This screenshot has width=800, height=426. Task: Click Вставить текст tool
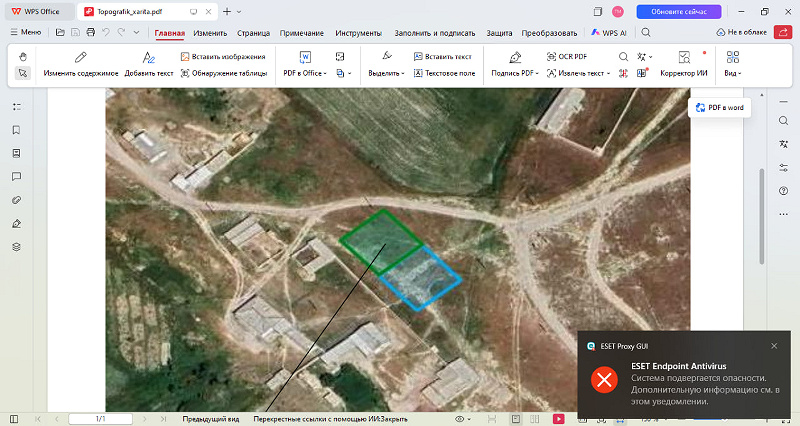tap(442, 57)
